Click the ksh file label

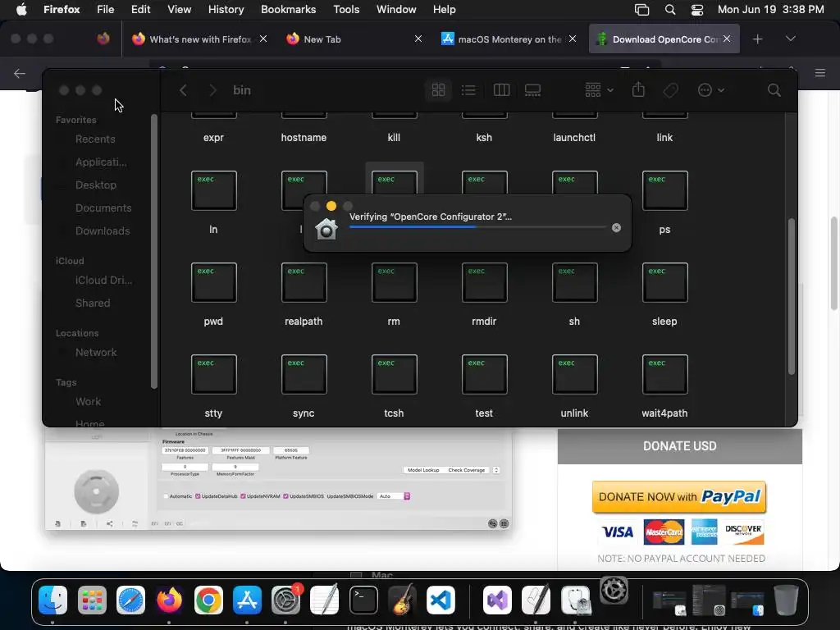(484, 138)
